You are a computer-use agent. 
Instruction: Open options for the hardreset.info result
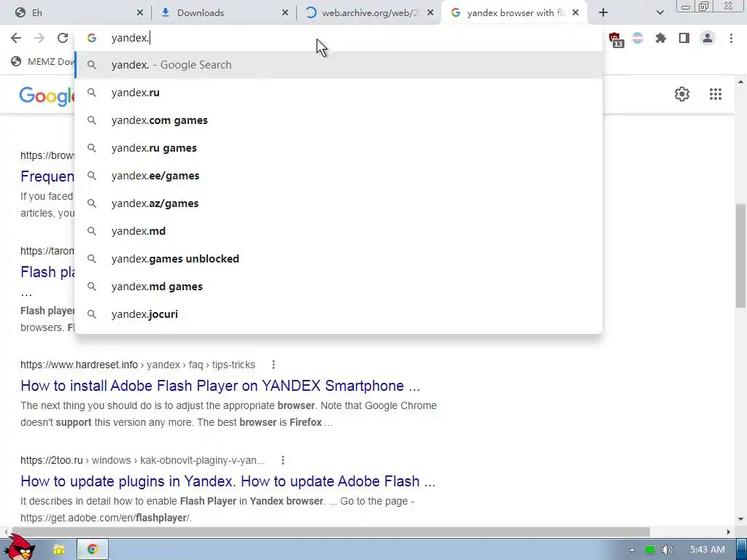[273, 365]
